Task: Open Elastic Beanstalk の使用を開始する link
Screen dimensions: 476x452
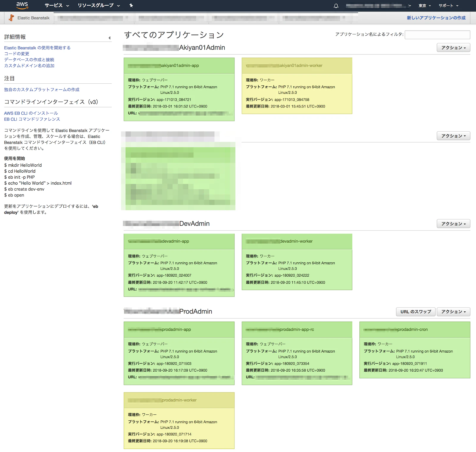Action: pyautogui.click(x=37, y=48)
